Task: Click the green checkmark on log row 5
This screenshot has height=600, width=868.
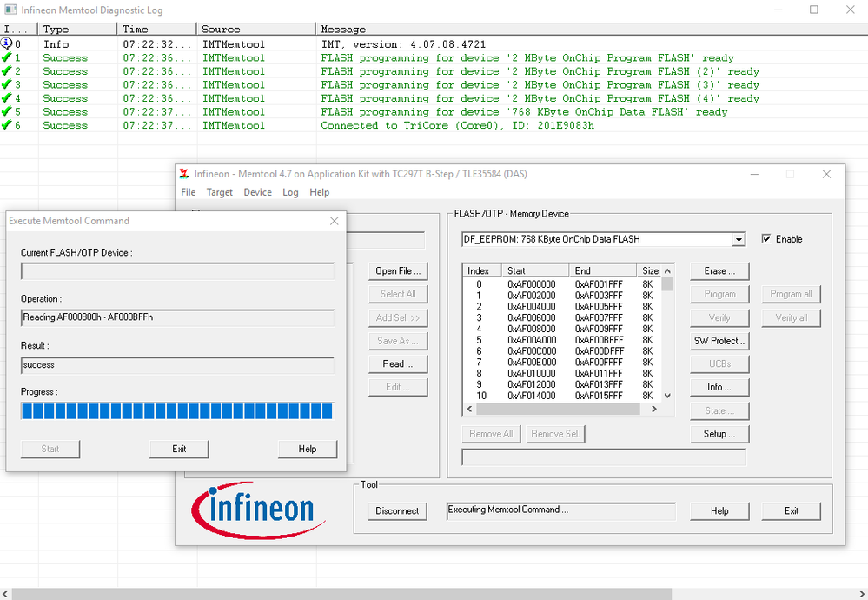Action: (7, 111)
